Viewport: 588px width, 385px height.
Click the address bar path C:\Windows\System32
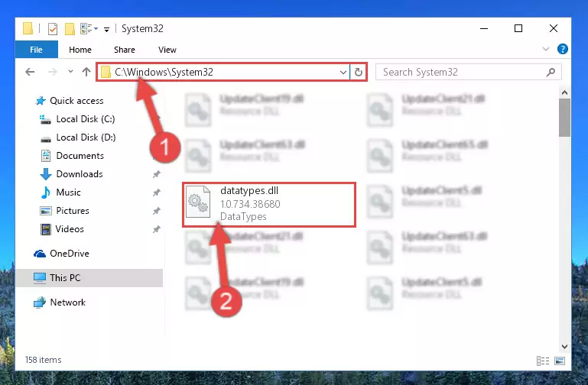coord(164,72)
